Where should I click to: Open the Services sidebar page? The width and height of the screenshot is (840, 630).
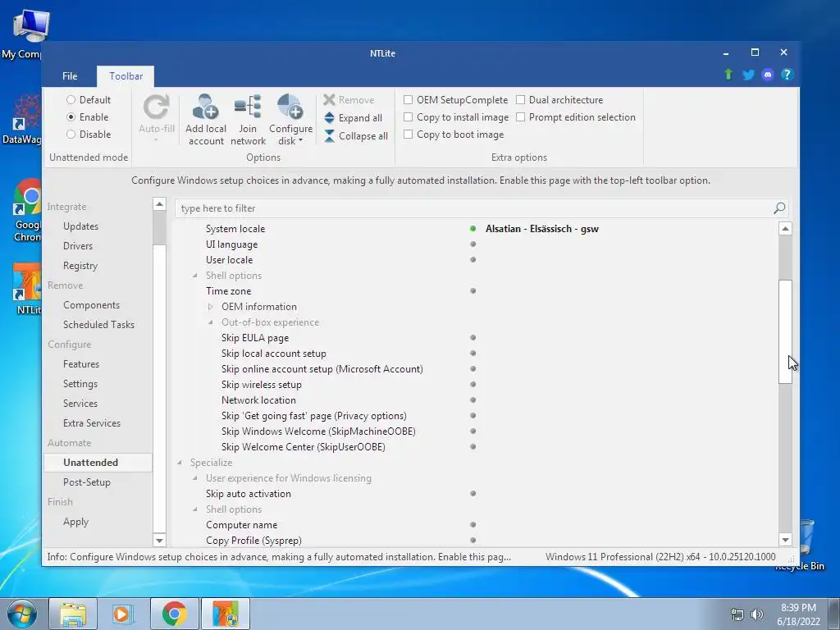click(x=80, y=404)
